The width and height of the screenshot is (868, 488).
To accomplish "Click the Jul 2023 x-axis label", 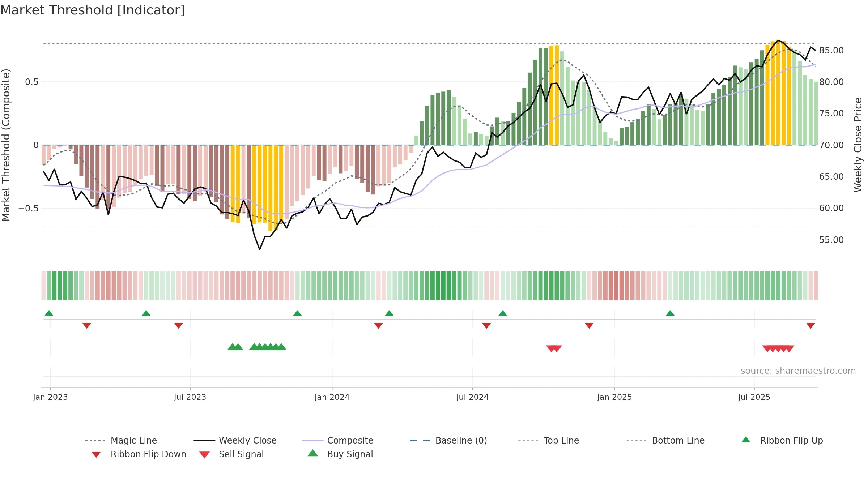I will (190, 397).
